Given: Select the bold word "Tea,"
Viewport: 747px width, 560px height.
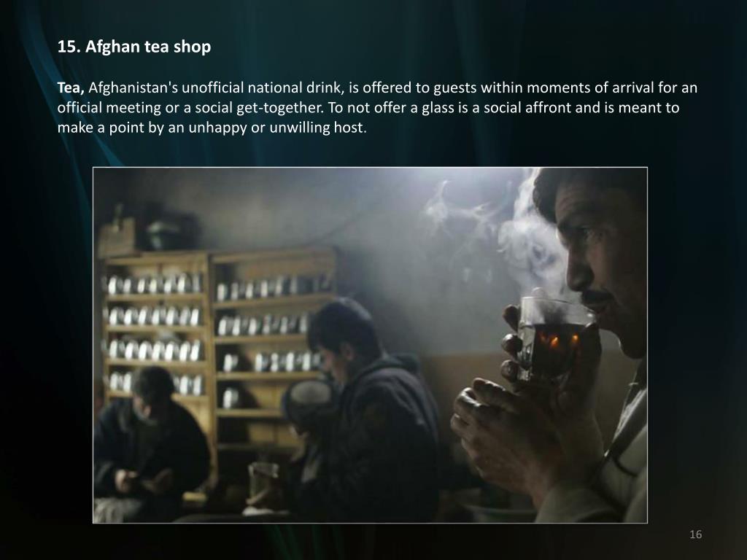Looking at the screenshot, I should pos(71,88).
